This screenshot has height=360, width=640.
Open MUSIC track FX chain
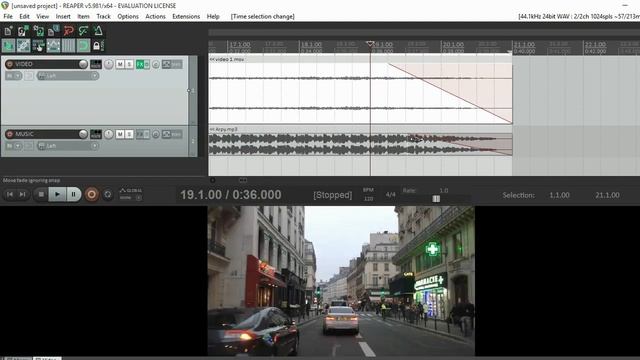pyautogui.click(x=140, y=134)
